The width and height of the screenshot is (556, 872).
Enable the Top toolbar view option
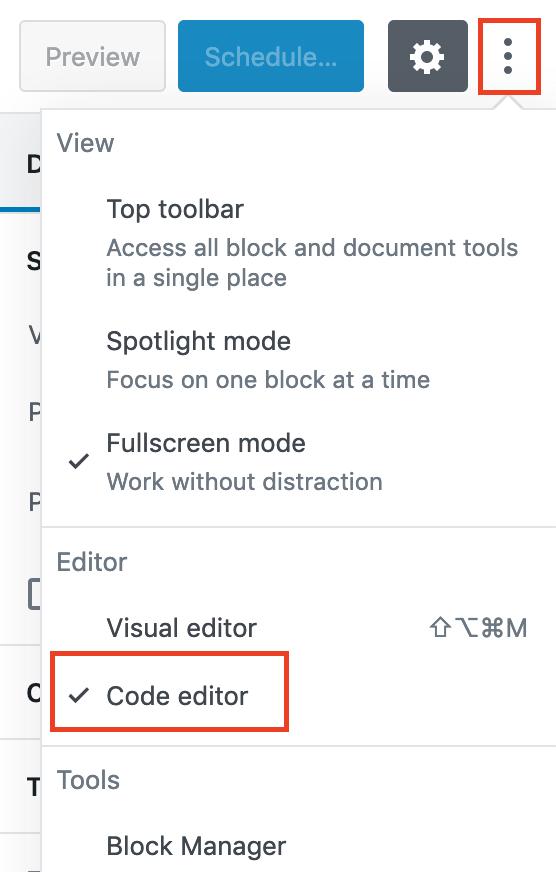(x=299, y=242)
